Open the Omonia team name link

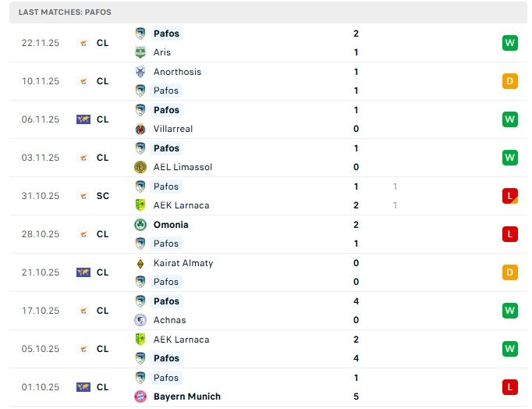pos(171,225)
